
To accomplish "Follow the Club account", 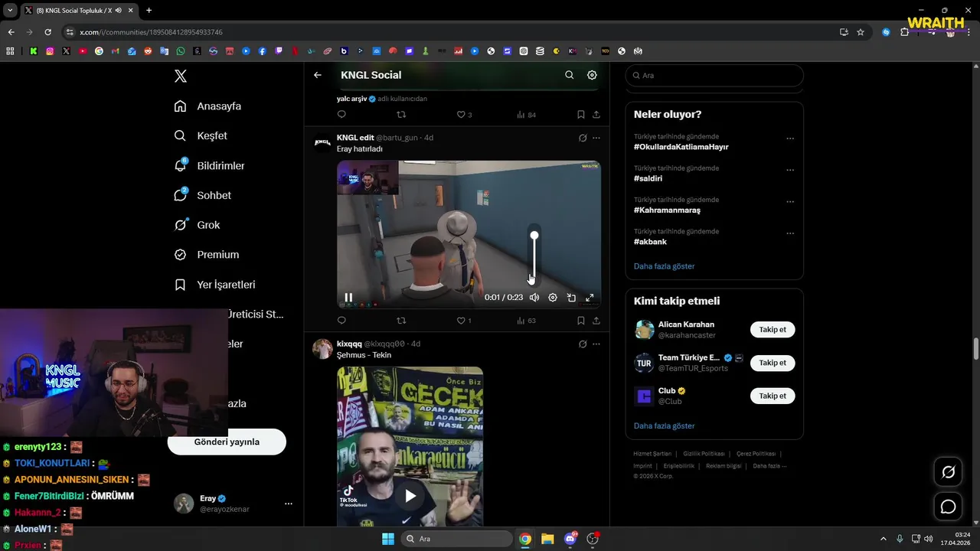I will coord(773,396).
